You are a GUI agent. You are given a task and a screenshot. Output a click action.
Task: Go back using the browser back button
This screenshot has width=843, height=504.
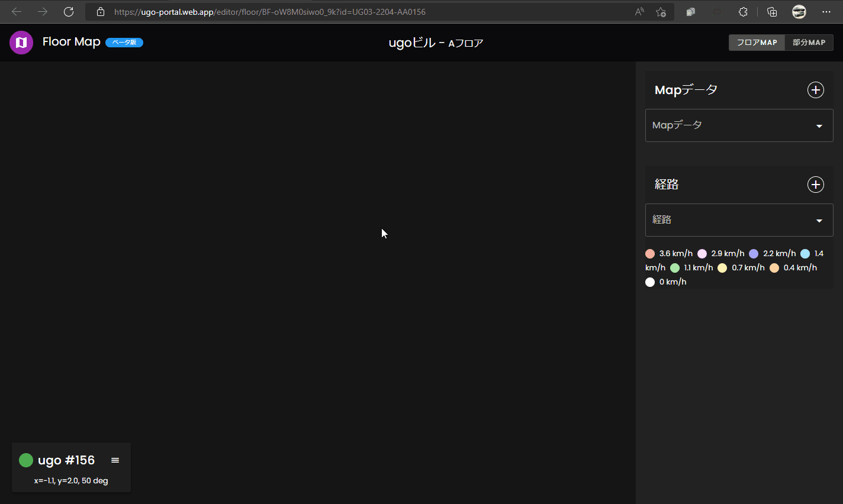click(16, 11)
